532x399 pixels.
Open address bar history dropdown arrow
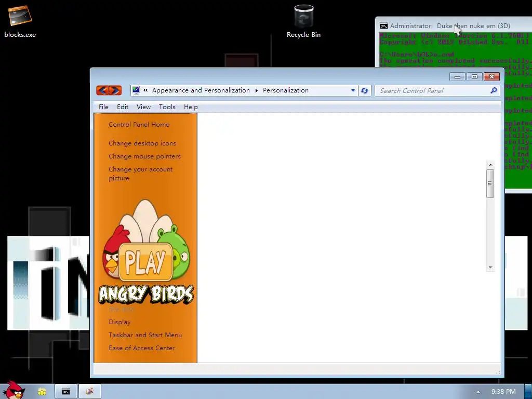[x=353, y=90]
